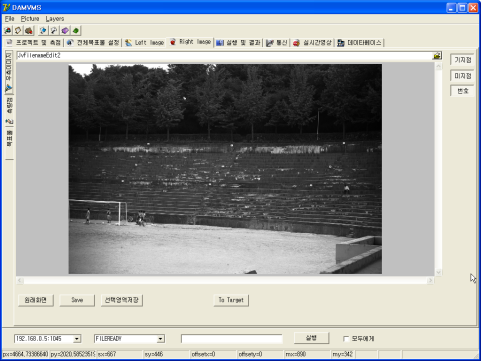The height and width of the screenshot is (361, 481).
Task: Click the To Target button
Action: pyautogui.click(x=231, y=300)
